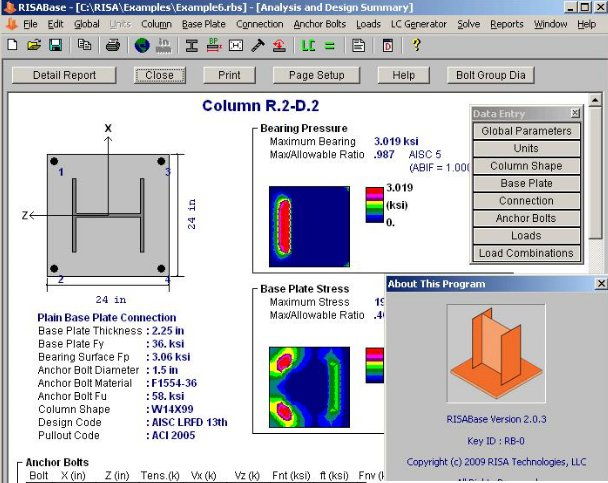Viewport: 608px width, 483px height.
Task: Click the 'ACI 2005' pullout code value
Action: point(173,435)
